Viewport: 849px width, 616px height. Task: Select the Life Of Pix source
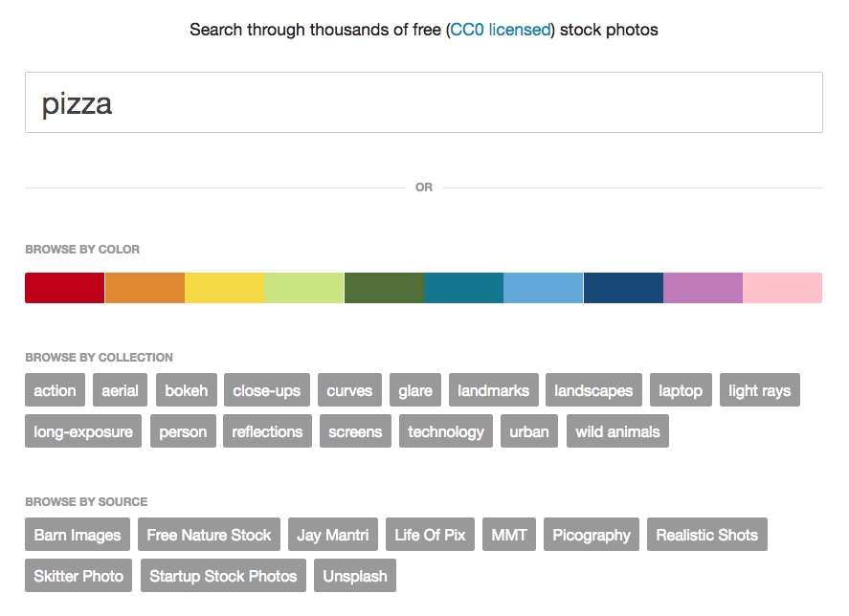(x=430, y=535)
